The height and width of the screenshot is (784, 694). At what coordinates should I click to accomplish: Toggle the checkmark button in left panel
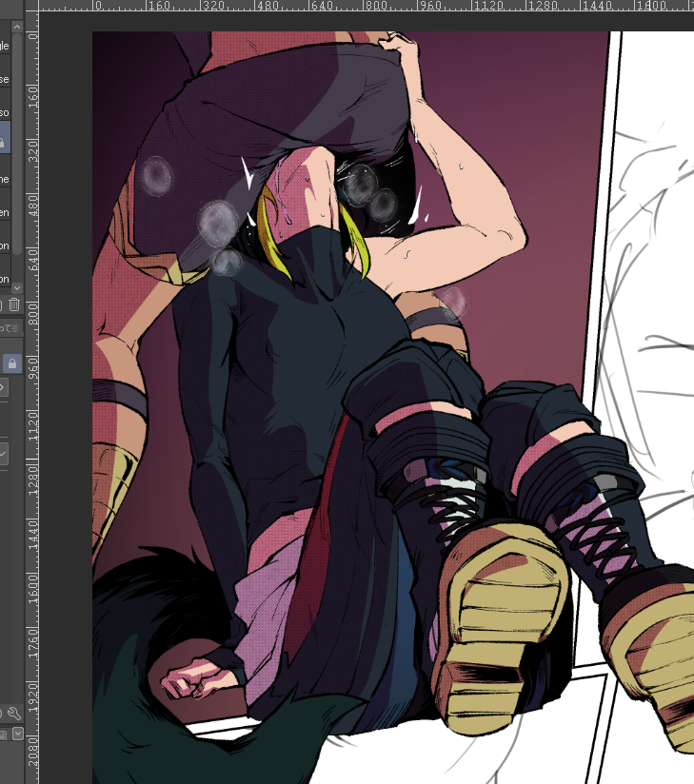click(4, 454)
